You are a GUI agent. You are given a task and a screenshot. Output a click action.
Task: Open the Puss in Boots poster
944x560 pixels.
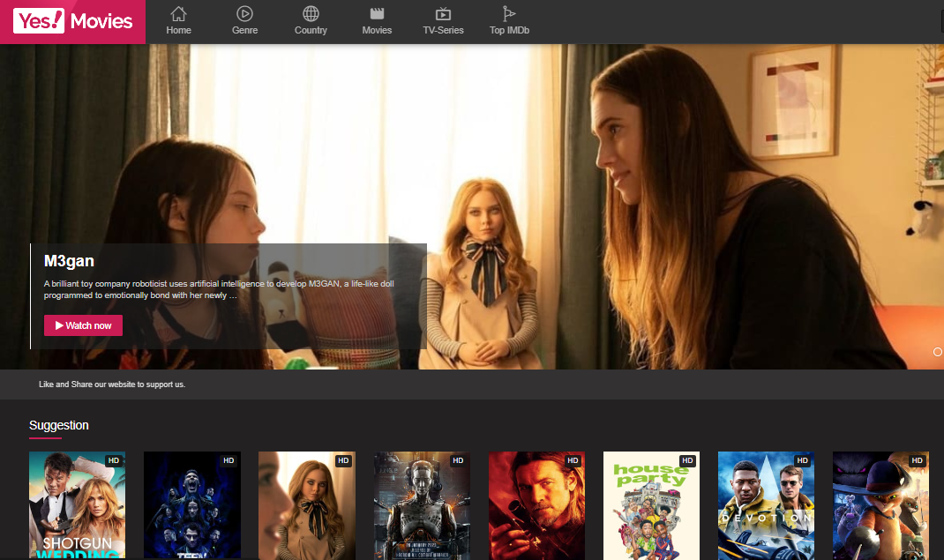click(880, 505)
